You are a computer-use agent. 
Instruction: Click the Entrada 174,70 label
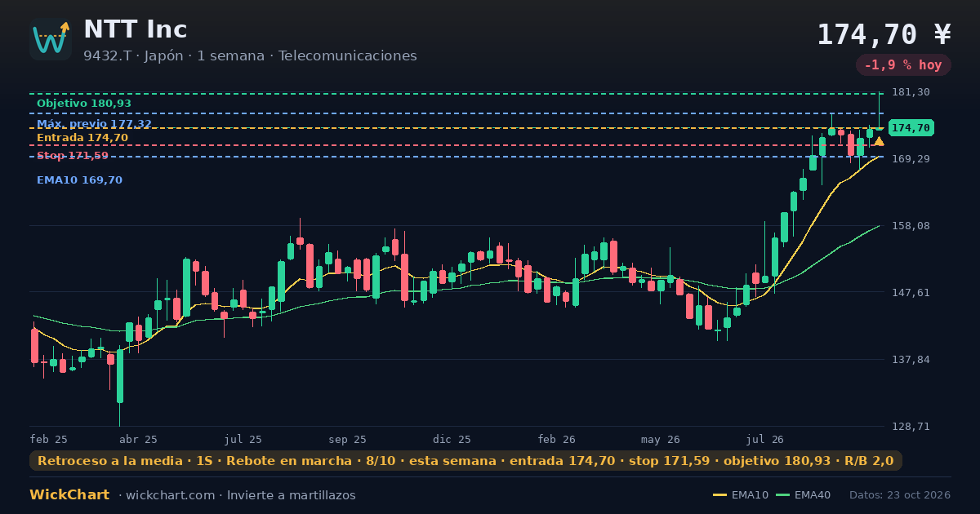(82, 138)
